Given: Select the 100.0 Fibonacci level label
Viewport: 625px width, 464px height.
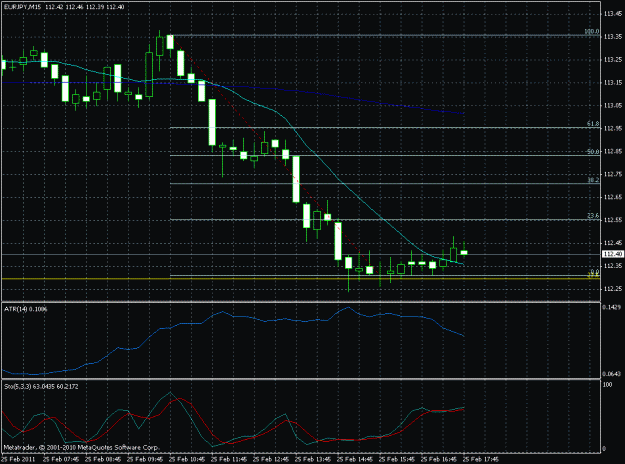Looking at the screenshot, I should click(592, 31).
